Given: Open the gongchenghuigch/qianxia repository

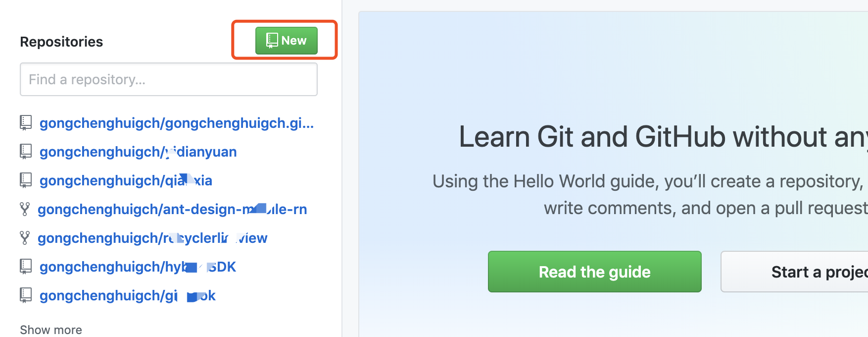Looking at the screenshot, I should [x=125, y=180].
